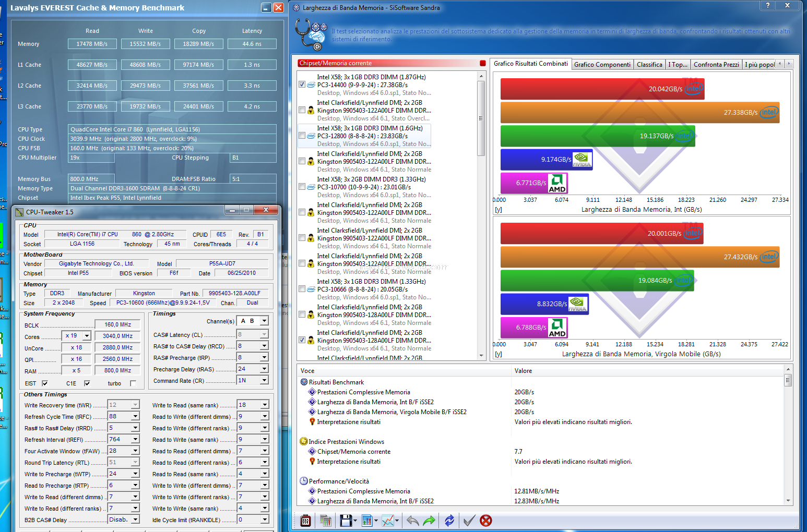Open the Refresh Cycle Time (tRFC) dropdown
807x532 pixels.
coord(135,416)
